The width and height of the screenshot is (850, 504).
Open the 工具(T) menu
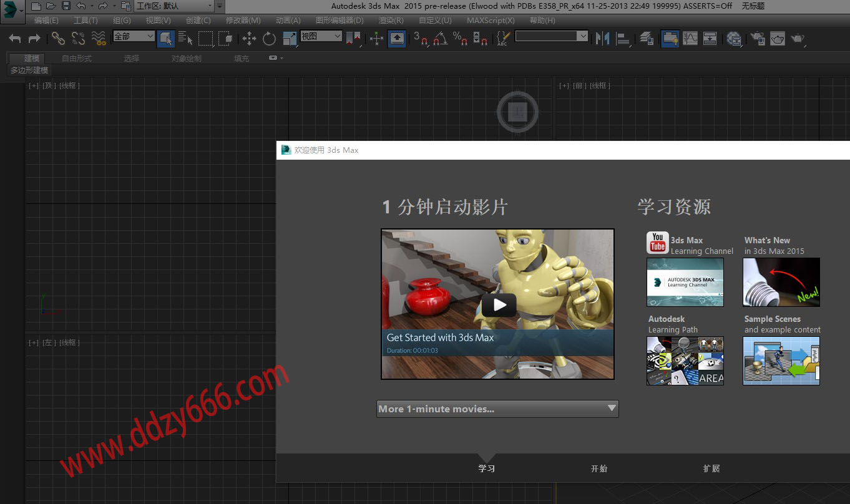(x=85, y=21)
